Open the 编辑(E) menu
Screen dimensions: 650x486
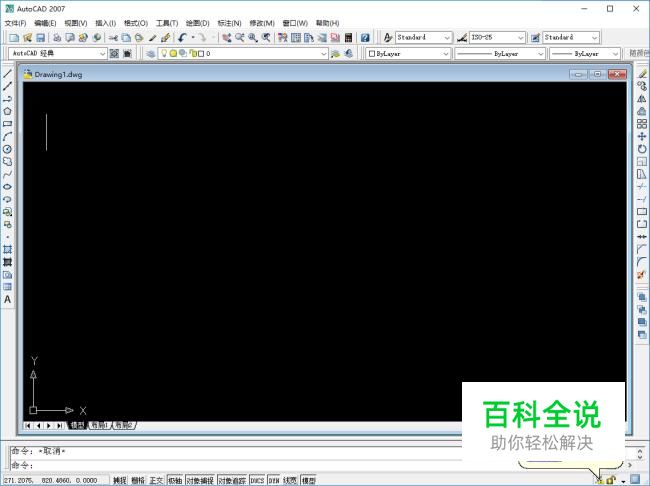pos(45,23)
